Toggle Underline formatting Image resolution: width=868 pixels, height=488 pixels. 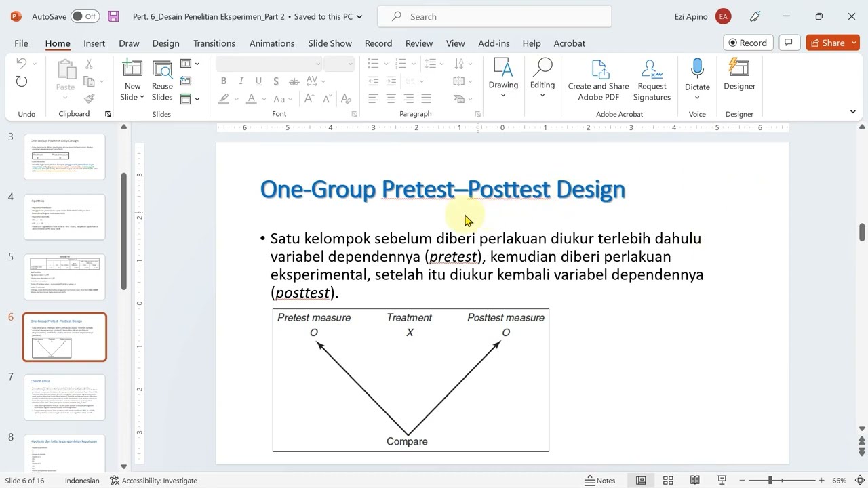click(x=258, y=81)
